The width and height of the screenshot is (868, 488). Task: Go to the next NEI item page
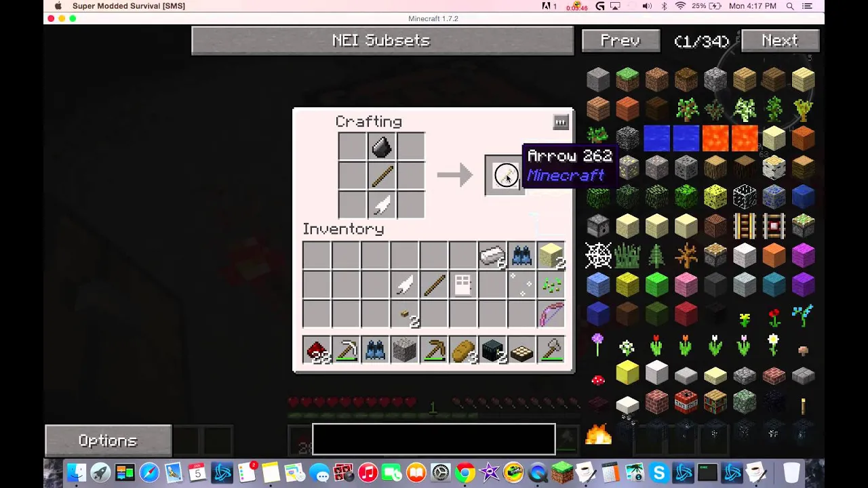(x=780, y=41)
